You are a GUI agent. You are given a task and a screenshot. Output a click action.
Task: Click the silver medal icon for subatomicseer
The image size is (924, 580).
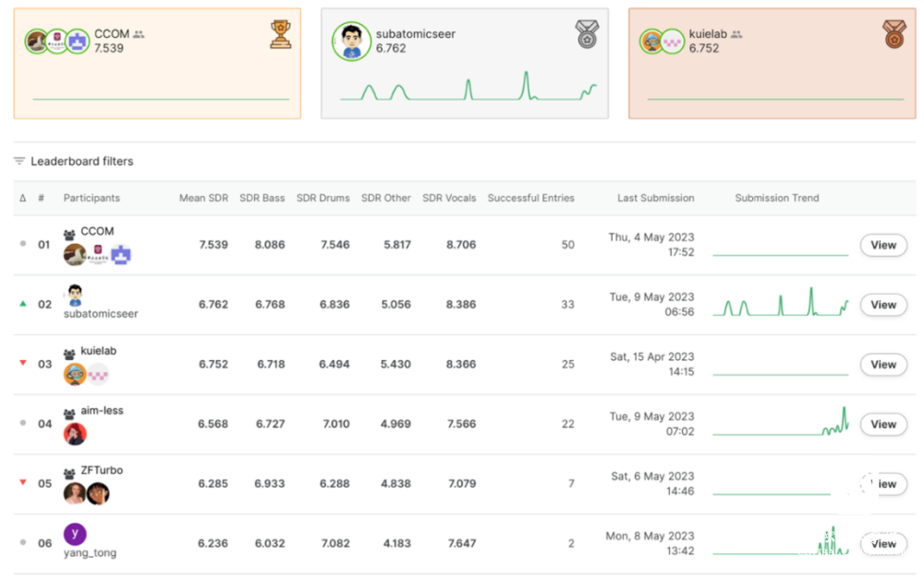point(586,34)
